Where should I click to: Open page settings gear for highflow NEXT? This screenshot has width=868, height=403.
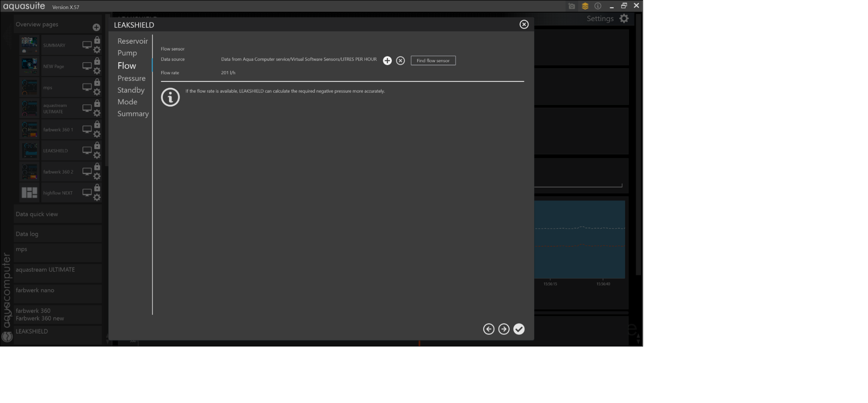[x=97, y=197]
